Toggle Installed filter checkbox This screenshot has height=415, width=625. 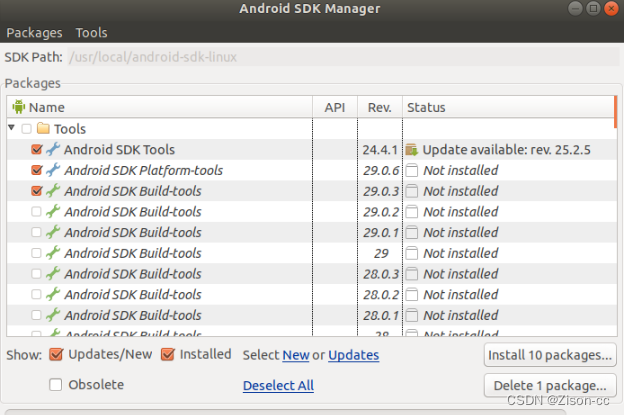pyautogui.click(x=168, y=354)
